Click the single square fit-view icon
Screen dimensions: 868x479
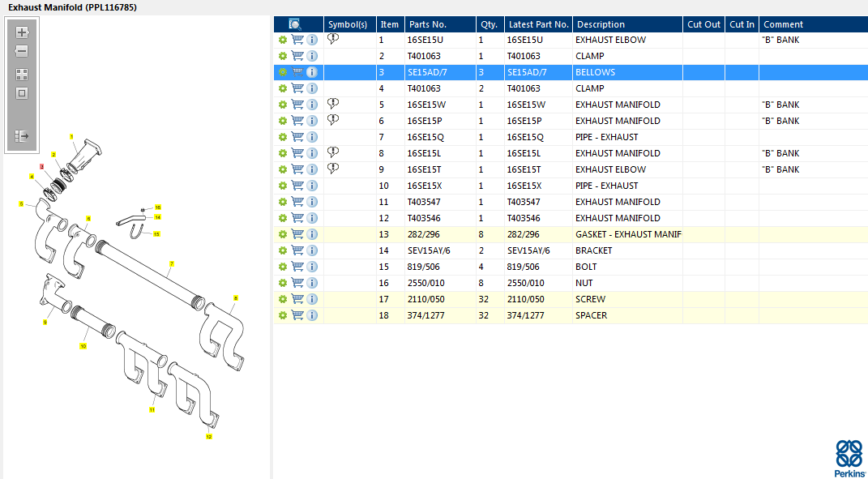point(22,92)
